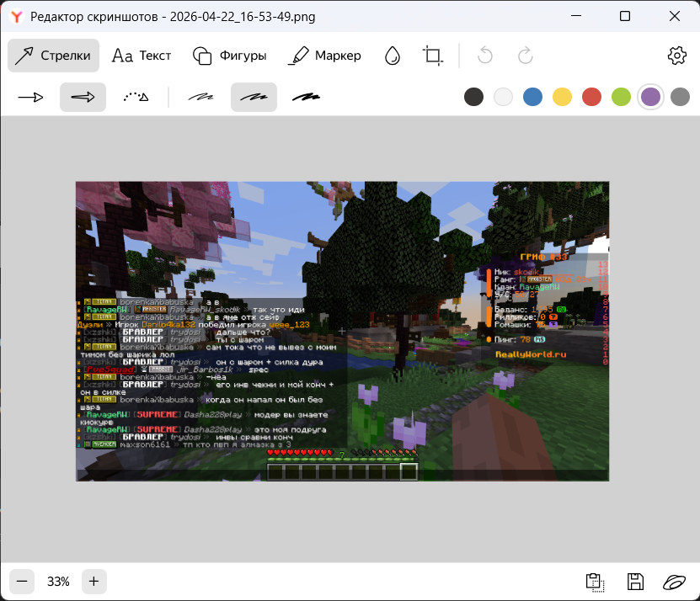Screen dimensions: 700x601
Task: Undo the last edit
Action: pos(485,56)
